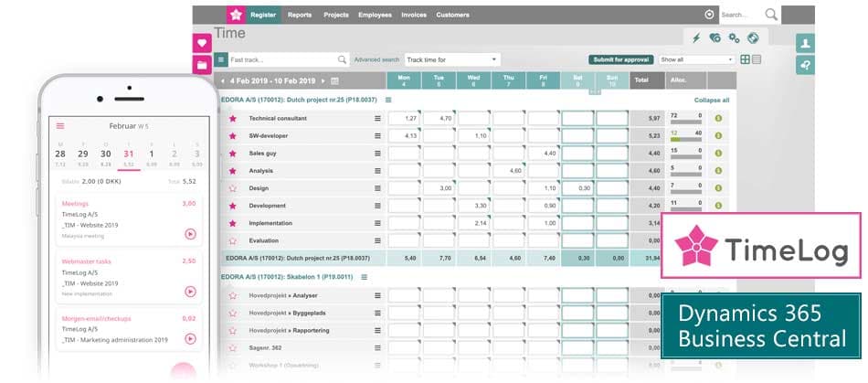Toggle favorite star for Development
868x383 pixels.
tap(232, 206)
